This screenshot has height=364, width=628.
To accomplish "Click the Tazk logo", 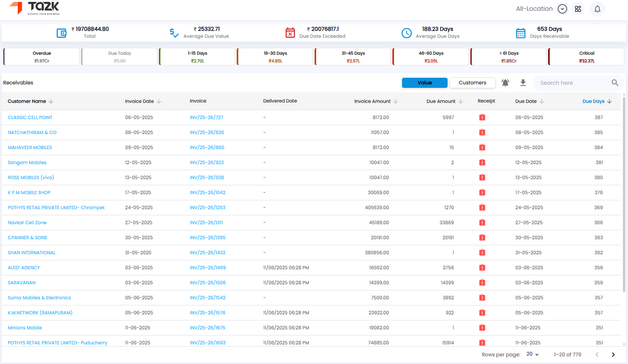I will [x=34, y=8].
